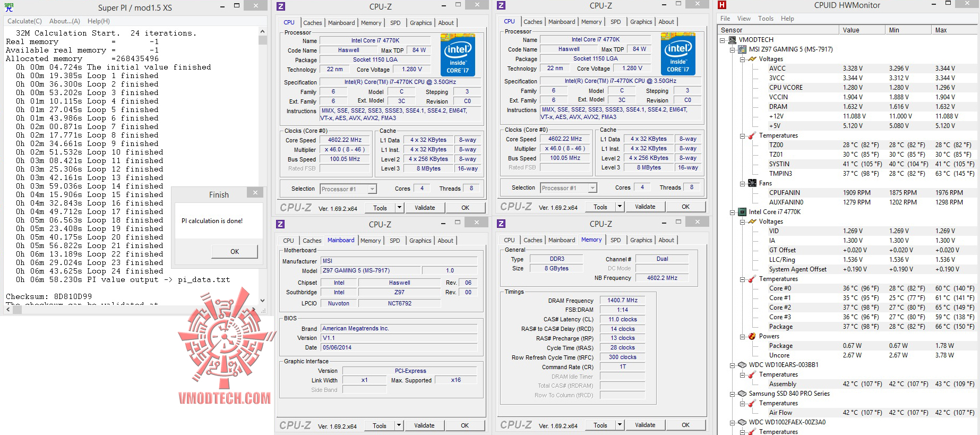Collapse the Powers group
This screenshot has width=980, height=435.
point(743,337)
